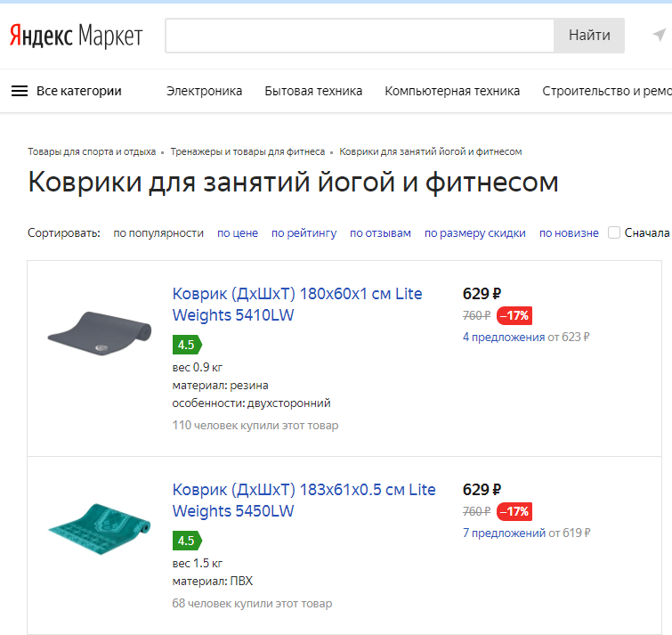Click 4.5 rating badge of 5450LW mat
The height and width of the screenshot is (635, 672).
tap(187, 541)
